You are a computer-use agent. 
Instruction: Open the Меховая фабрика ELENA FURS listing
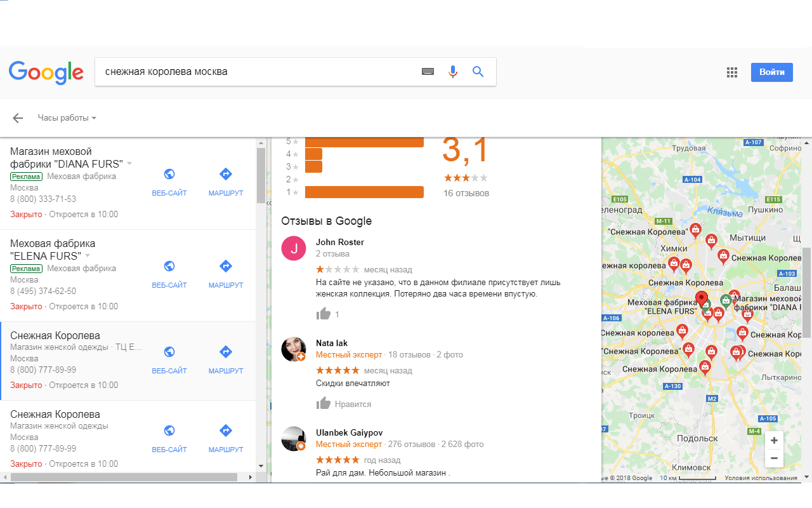[53, 250]
